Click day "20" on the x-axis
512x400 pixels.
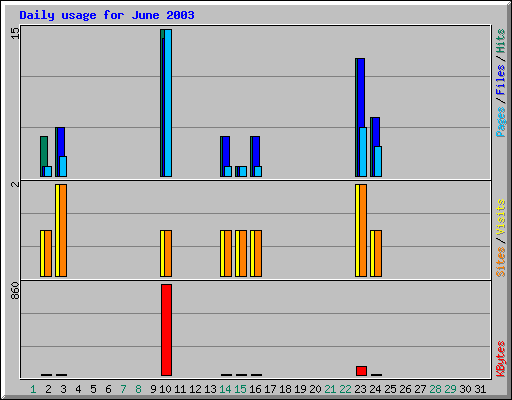(315, 389)
